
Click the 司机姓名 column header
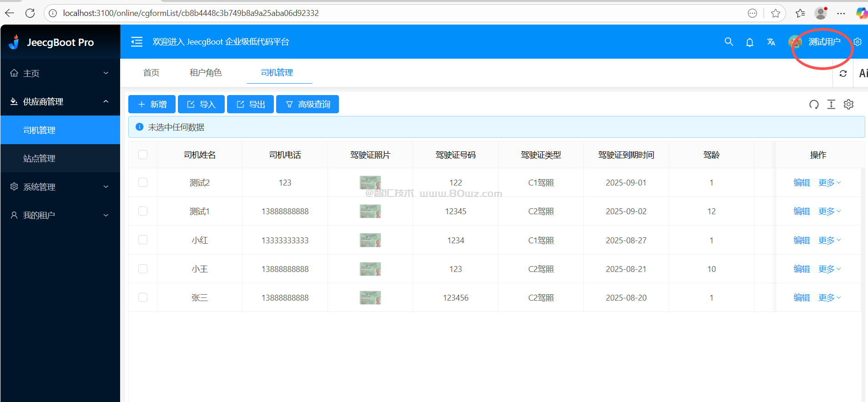click(200, 155)
